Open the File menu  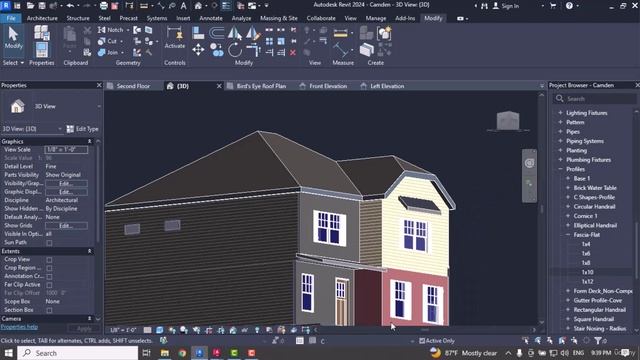click(x=11, y=18)
